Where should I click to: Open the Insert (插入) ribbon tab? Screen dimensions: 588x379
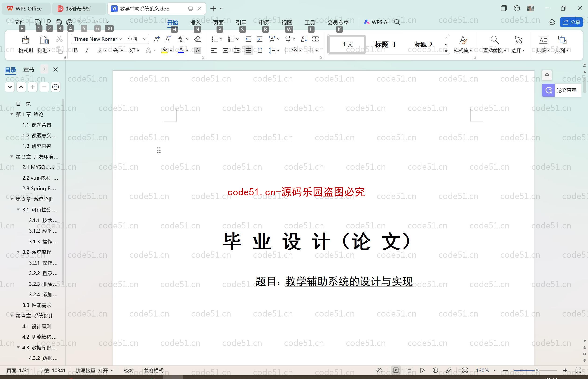tap(195, 23)
